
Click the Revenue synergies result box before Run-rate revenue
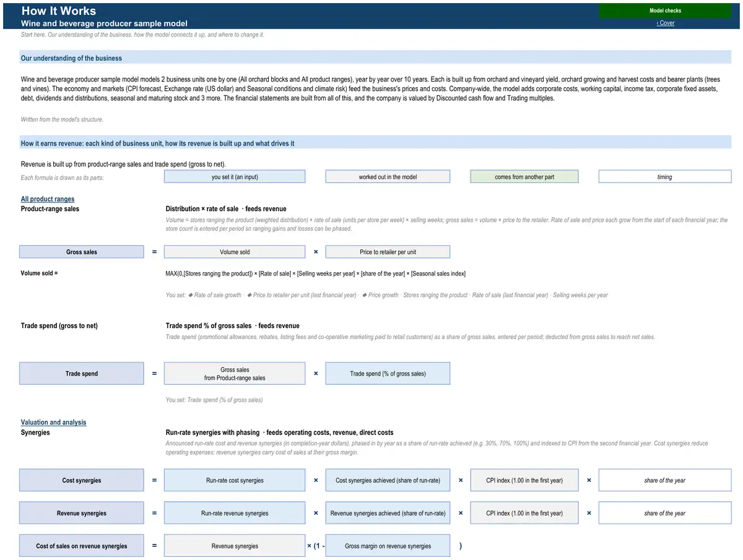click(x=82, y=513)
